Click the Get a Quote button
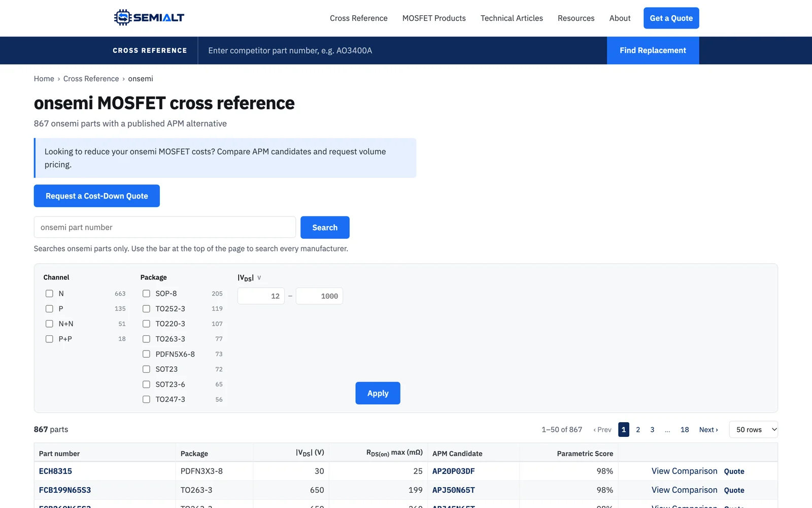This screenshot has width=812, height=508. (671, 18)
